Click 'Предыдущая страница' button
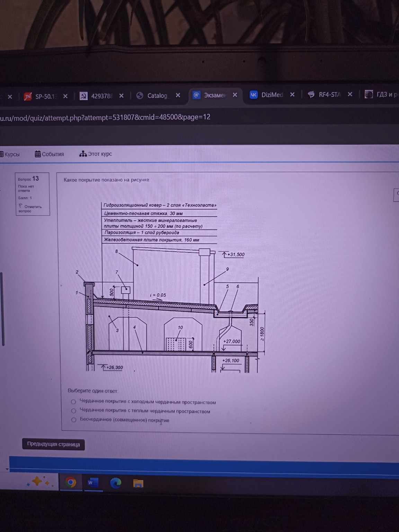This screenshot has height=532, width=399. pyautogui.click(x=53, y=444)
